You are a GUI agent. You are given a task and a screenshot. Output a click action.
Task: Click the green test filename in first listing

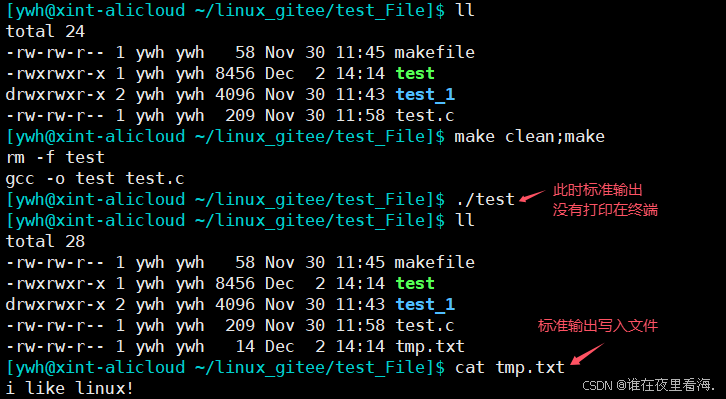(x=415, y=73)
